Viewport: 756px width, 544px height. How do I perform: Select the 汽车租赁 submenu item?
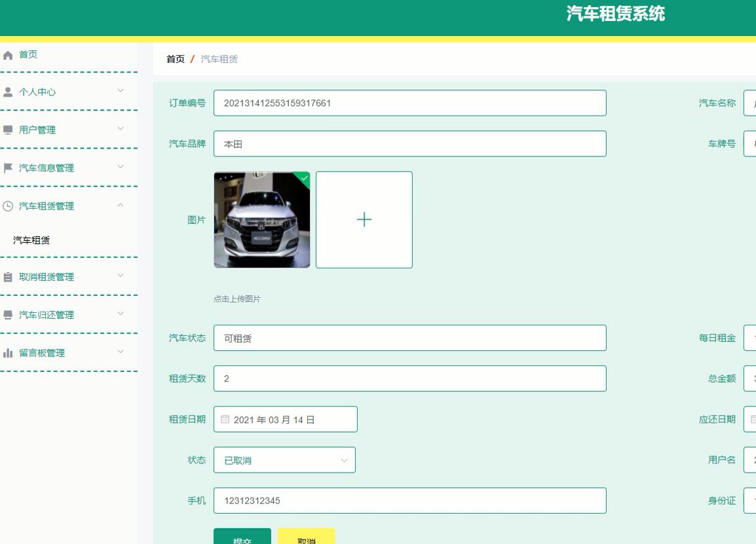tap(31, 240)
